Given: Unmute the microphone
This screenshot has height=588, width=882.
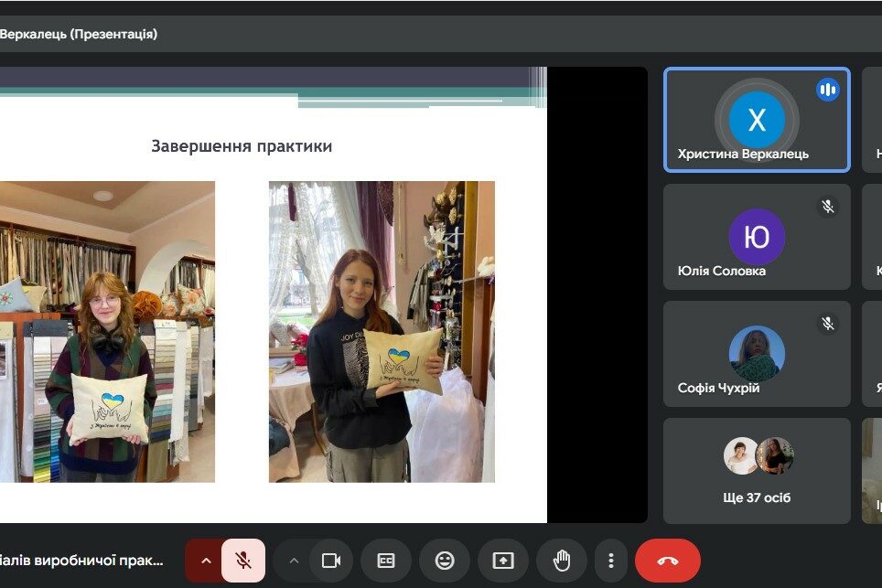Looking at the screenshot, I should tap(243, 561).
